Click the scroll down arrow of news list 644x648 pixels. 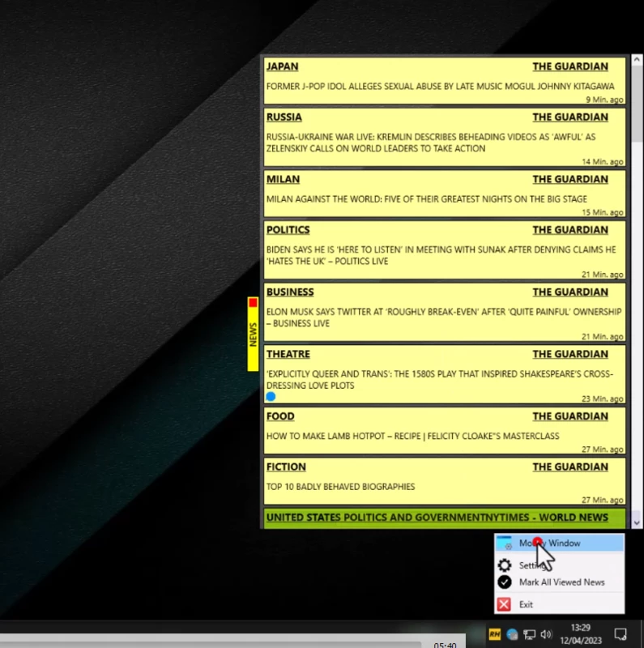coord(637,522)
